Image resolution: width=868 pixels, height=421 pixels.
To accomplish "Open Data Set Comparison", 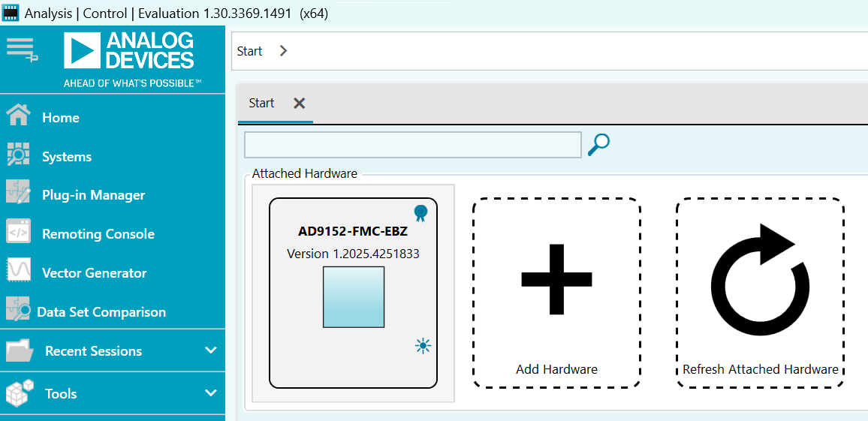I will [x=101, y=312].
